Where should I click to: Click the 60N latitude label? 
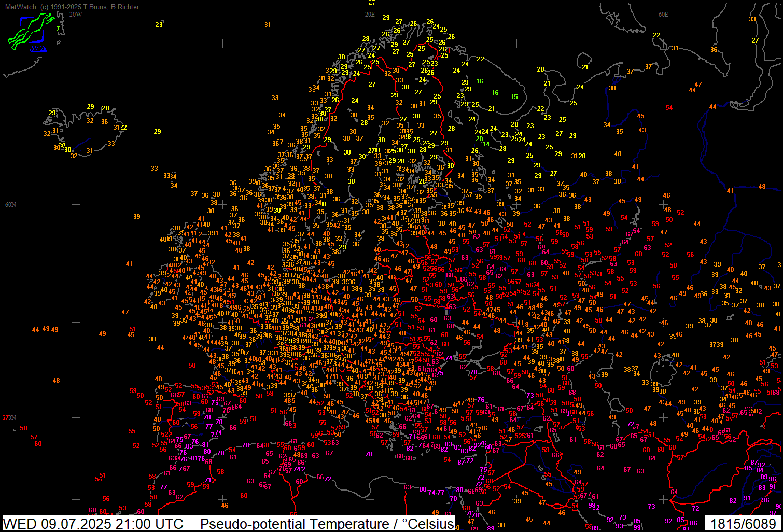point(10,205)
